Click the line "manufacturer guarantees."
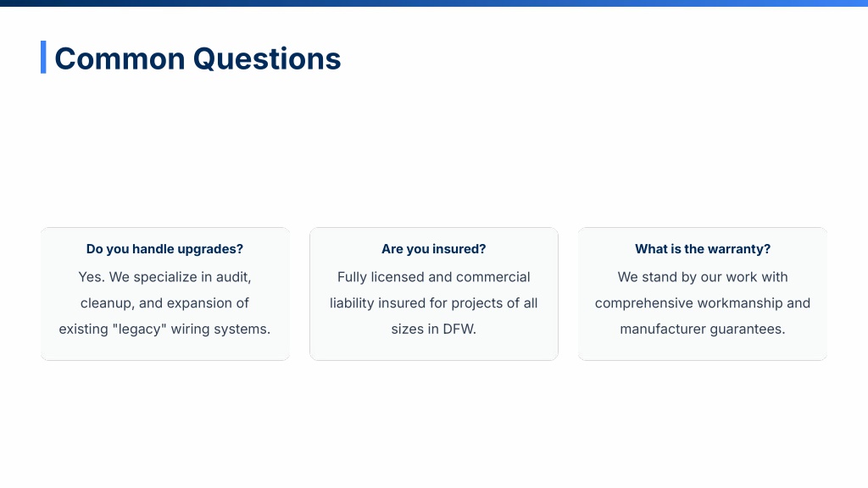The height and width of the screenshot is (488, 868). (x=703, y=329)
